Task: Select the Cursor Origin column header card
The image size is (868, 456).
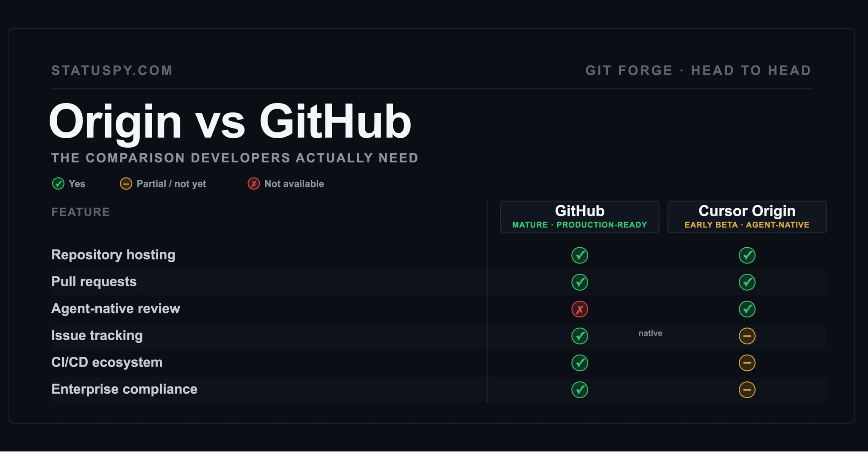Action: click(x=747, y=217)
